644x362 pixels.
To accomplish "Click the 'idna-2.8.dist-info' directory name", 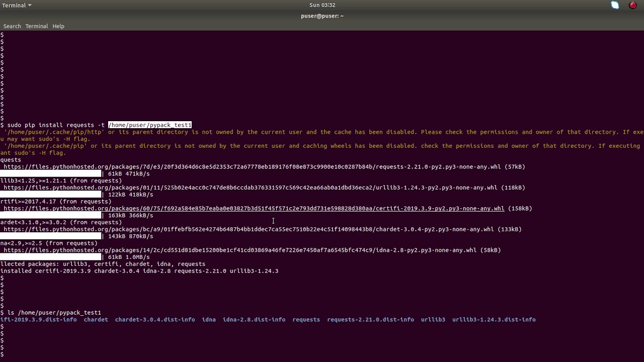I will 254,320.
